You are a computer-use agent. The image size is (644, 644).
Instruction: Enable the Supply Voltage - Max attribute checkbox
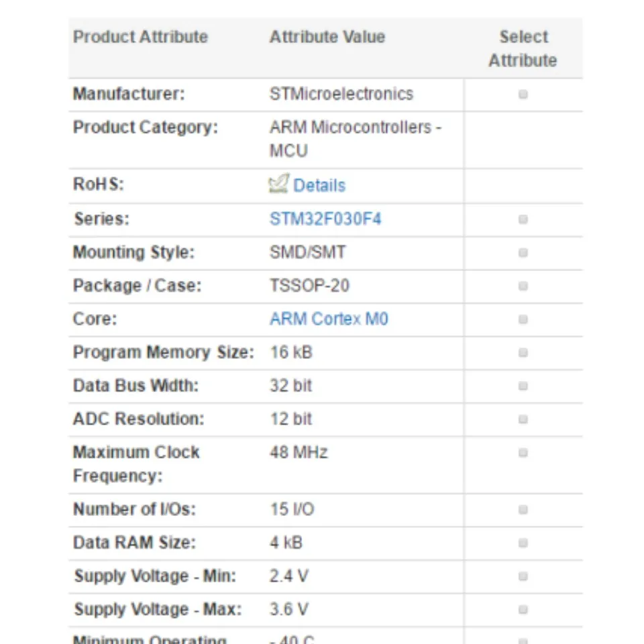525,608
